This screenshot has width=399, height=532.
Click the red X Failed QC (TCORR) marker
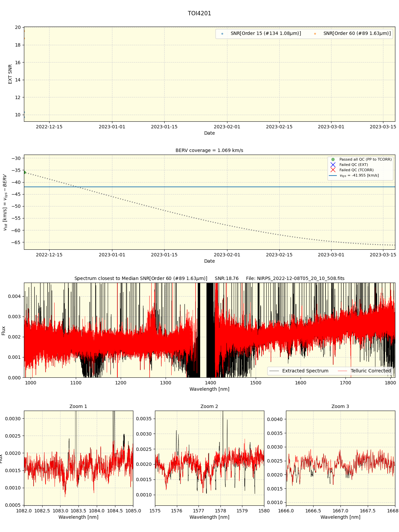tap(333, 170)
